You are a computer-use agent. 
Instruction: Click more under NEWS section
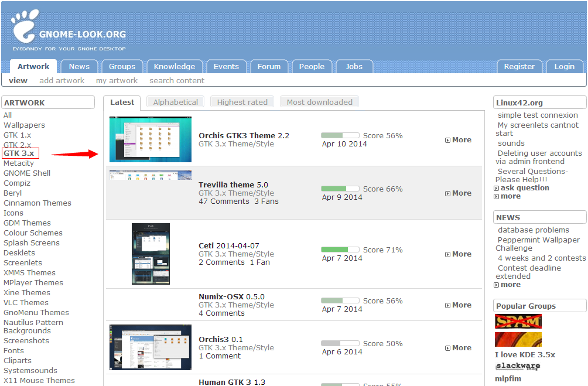[x=510, y=285]
